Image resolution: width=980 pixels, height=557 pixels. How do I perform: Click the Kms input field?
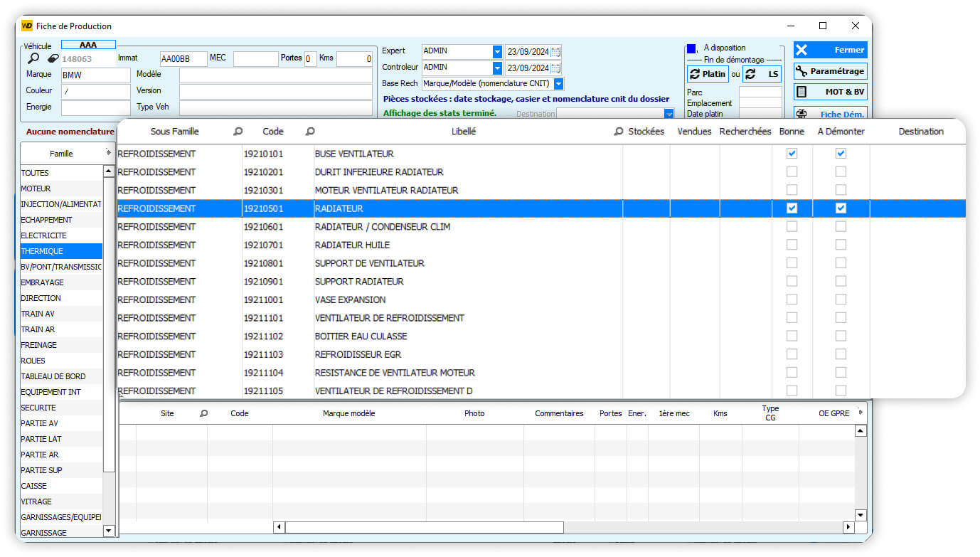[x=354, y=59]
